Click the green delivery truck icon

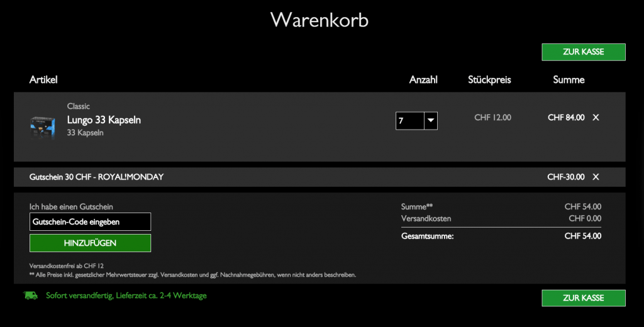click(30, 296)
